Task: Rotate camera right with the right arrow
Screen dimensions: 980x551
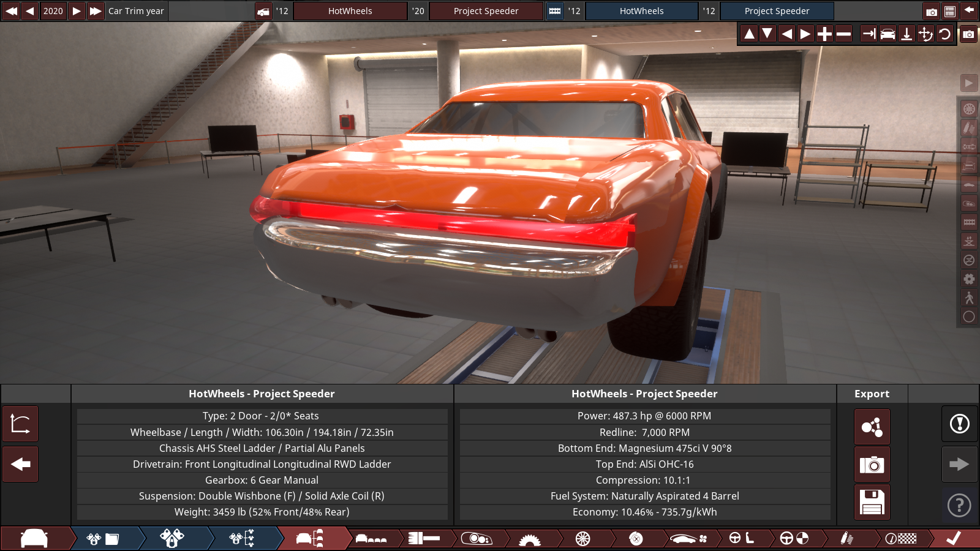Action: coord(806,34)
